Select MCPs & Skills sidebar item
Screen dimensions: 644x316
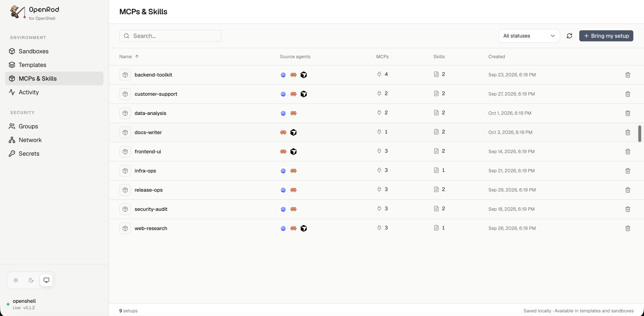coord(54,78)
